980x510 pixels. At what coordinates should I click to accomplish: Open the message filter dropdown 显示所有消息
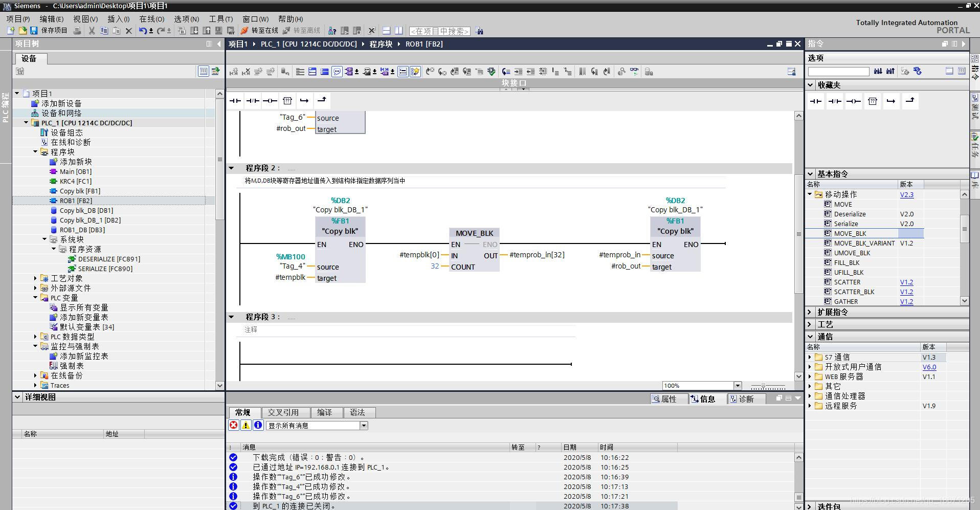click(364, 426)
